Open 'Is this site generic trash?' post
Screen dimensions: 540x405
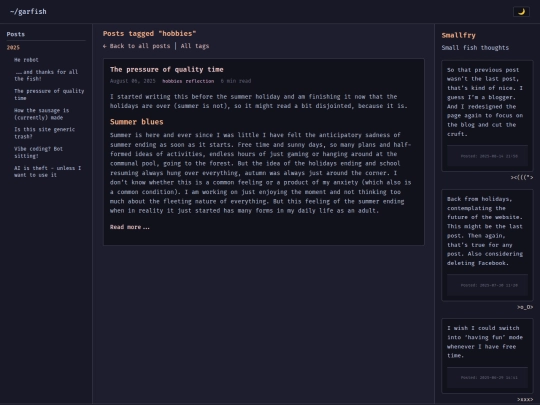44,133
